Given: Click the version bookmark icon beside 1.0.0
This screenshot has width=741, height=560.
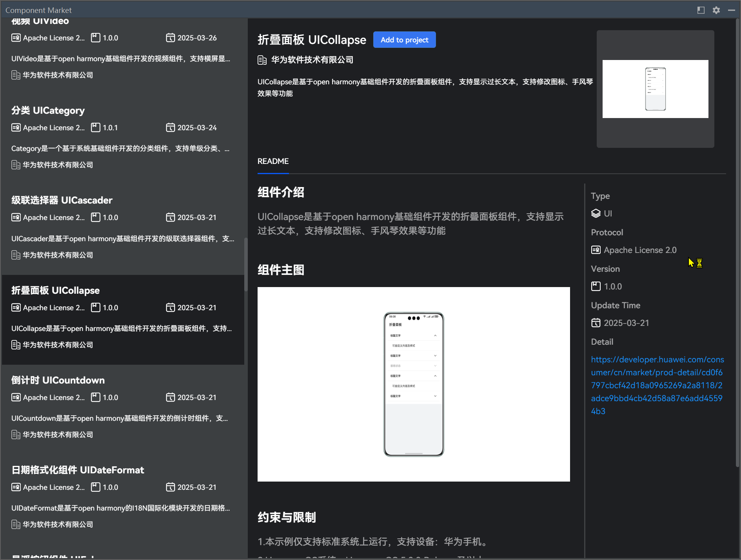Looking at the screenshot, I should pyautogui.click(x=596, y=286).
